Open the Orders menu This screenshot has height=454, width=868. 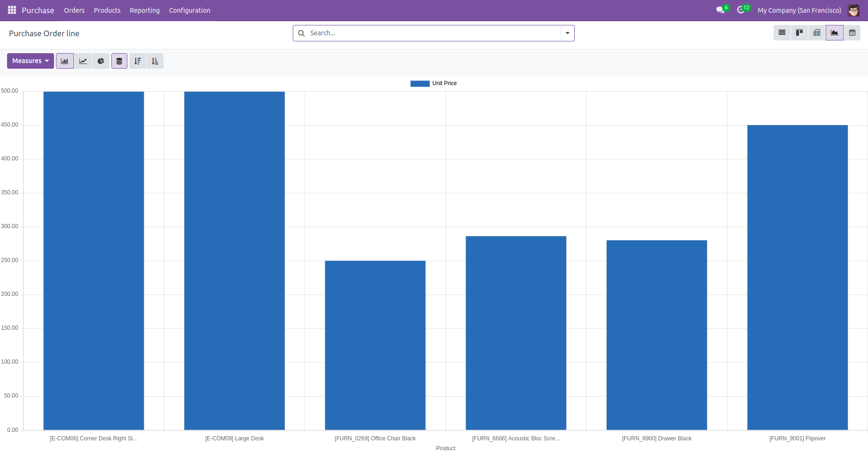click(x=74, y=10)
